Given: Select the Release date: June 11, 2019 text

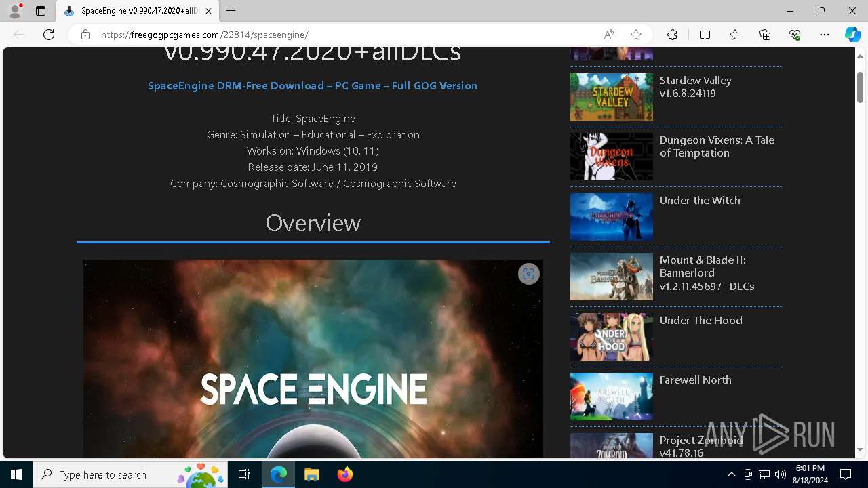Looking at the screenshot, I should tap(313, 167).
